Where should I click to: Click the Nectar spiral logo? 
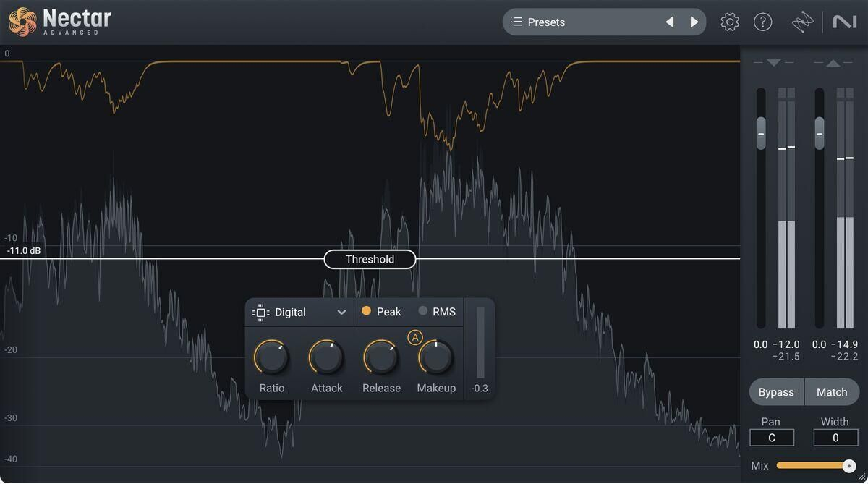tap(22, 22)
